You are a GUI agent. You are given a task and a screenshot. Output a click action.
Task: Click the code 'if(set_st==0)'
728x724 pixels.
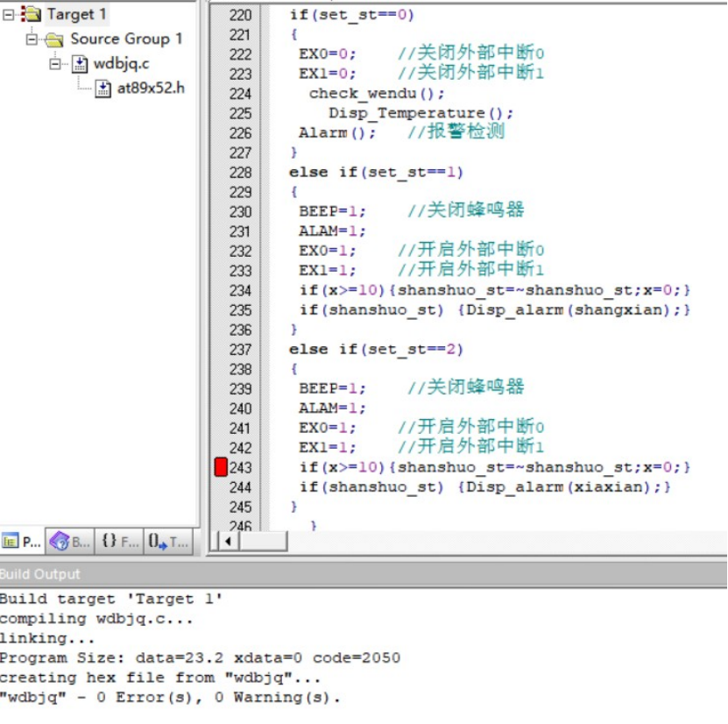pyautogui.click(x=351, y=15)
